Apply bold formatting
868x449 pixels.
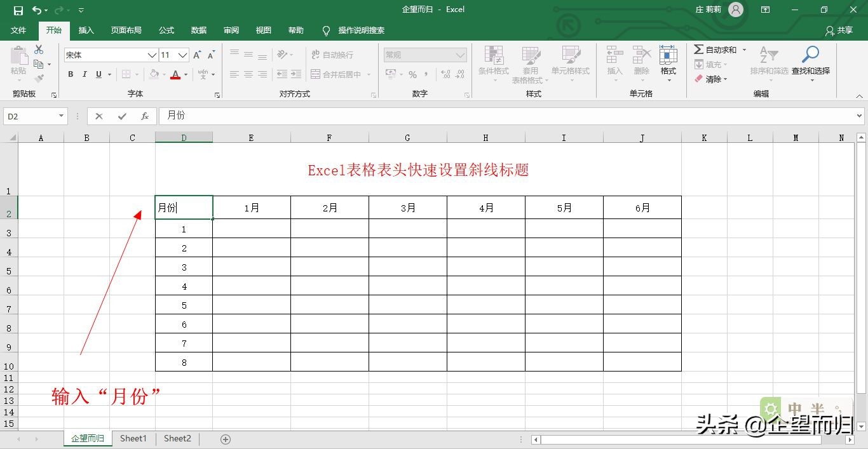pyautogui.click(x=70, y=74)
